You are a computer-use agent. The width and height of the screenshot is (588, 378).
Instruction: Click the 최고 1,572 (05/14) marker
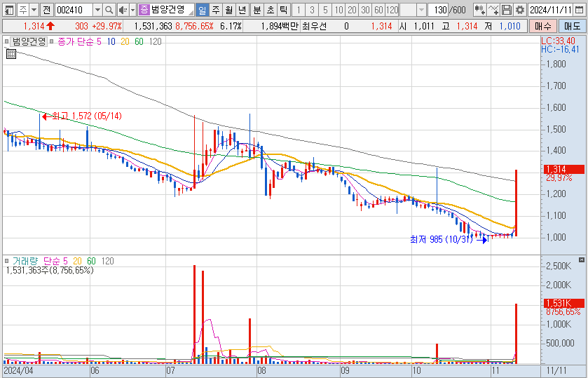pos(82,116)
